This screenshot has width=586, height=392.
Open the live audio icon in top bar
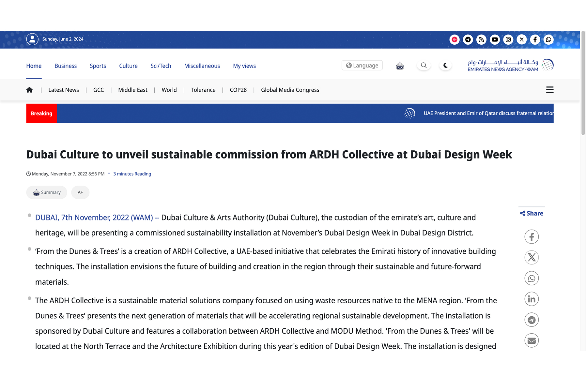click(455, 39)
